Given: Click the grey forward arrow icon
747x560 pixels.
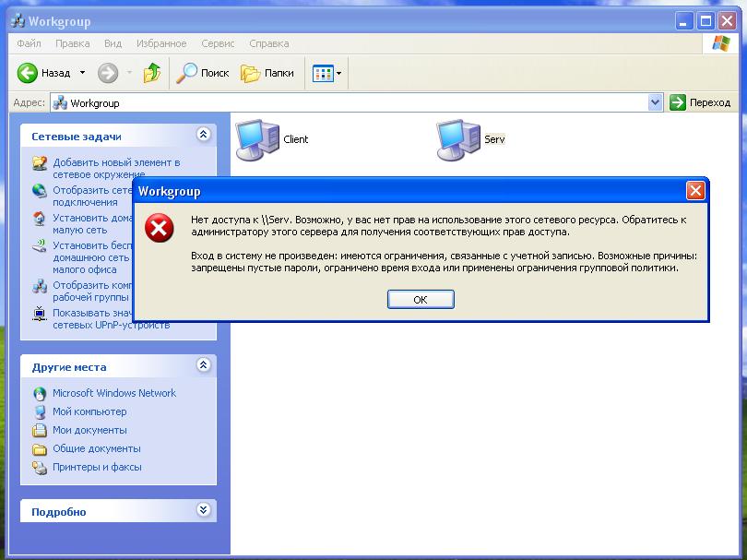Looking at the screenshot, I should (108, 73).
